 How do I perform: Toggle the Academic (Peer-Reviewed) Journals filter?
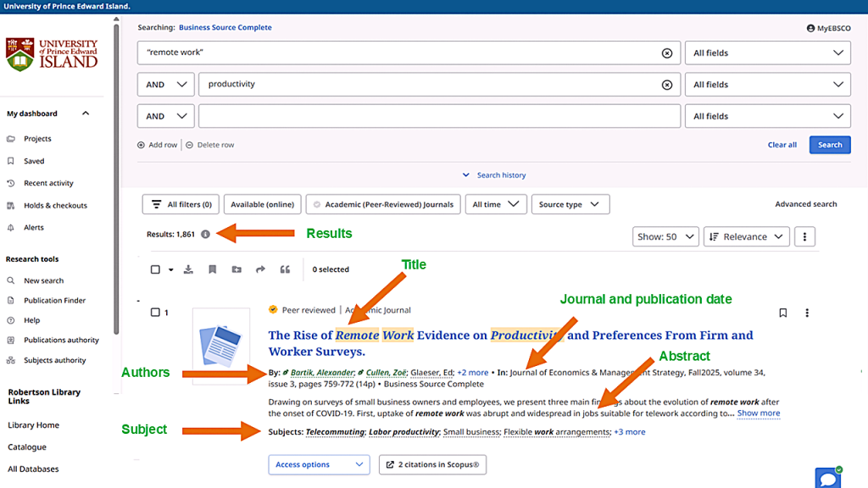(383, 204)
